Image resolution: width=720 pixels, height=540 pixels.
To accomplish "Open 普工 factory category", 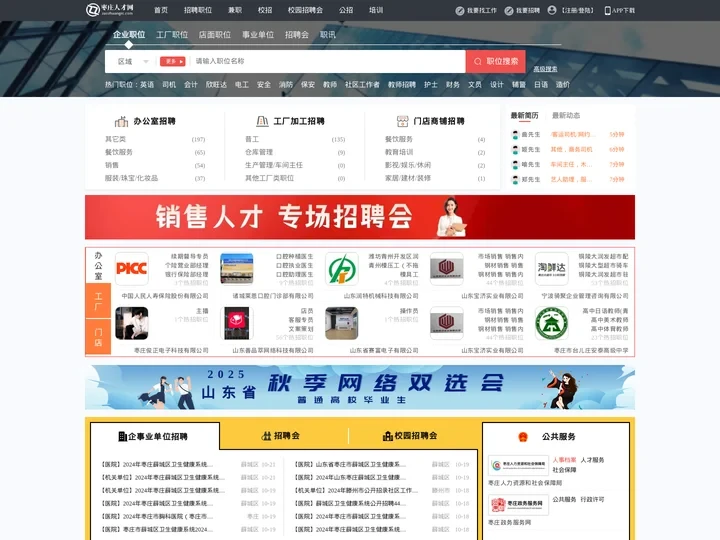I will pos(252,139).
